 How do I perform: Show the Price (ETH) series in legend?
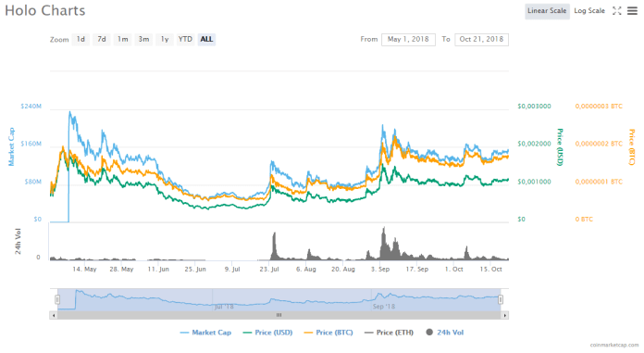click(389, 333)
